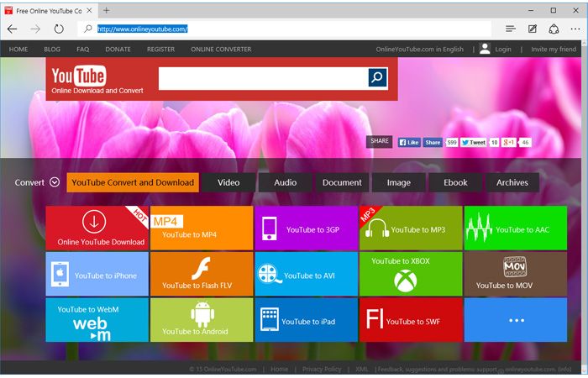Select the YouTube to WebM tile
588x378 pixels.
[x=97, y=320]
